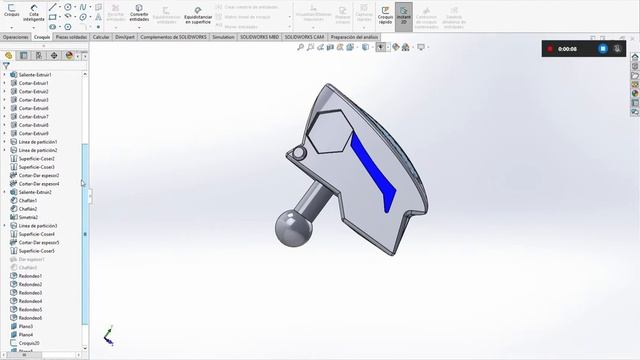Select Croquis20 in the feature tree
Screen dimensions: 640x360
[x=29, y=343]
